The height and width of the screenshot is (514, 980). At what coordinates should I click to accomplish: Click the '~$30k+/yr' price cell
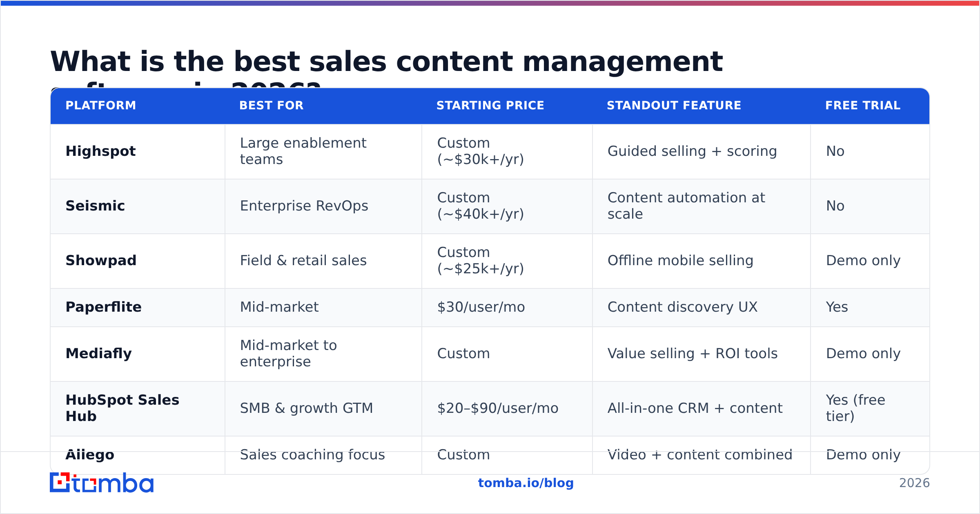(507, 151)
